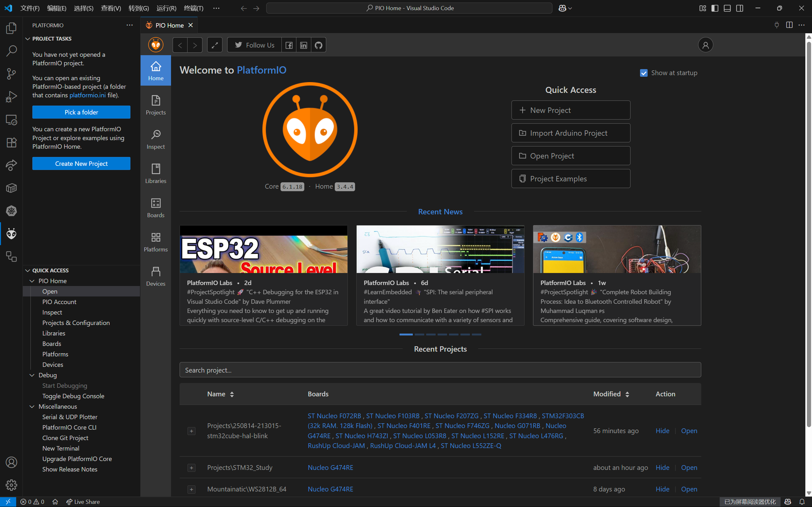
Task: Open the PIO account profile icon
Action: (x=705, y=45)
